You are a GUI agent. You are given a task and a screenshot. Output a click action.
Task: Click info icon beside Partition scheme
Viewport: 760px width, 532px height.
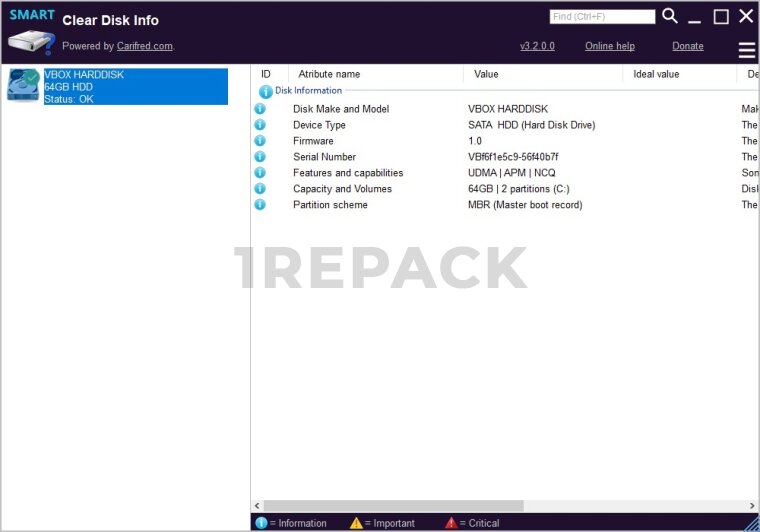tap(260, 205)
